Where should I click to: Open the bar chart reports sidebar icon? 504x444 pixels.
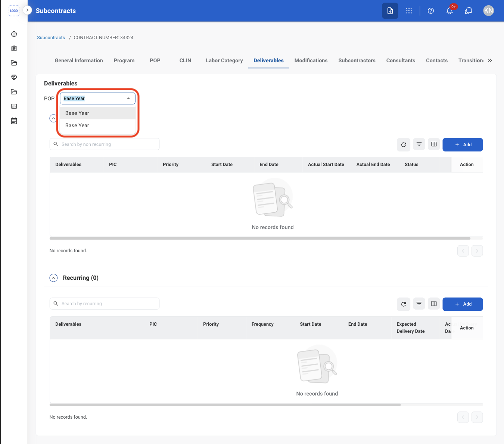tap(14, 106)
